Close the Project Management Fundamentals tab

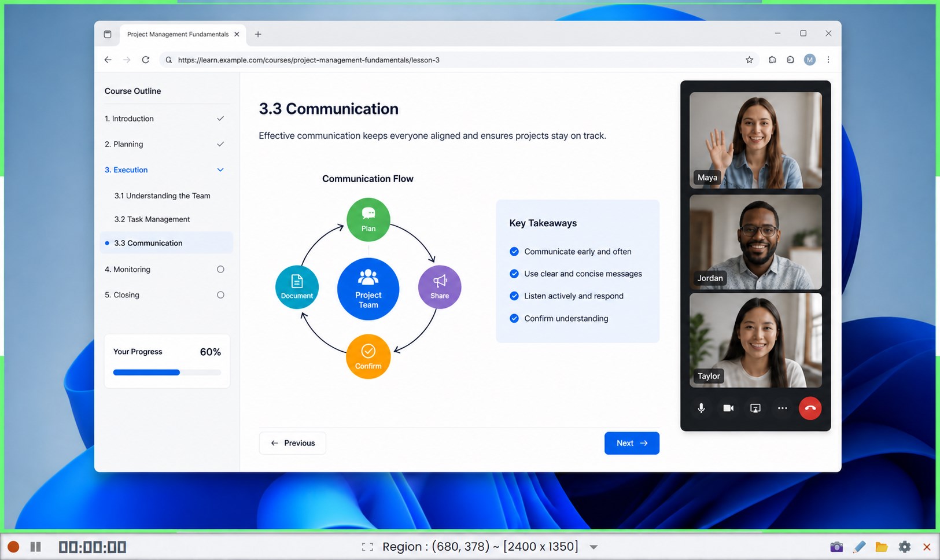point(237,34)
